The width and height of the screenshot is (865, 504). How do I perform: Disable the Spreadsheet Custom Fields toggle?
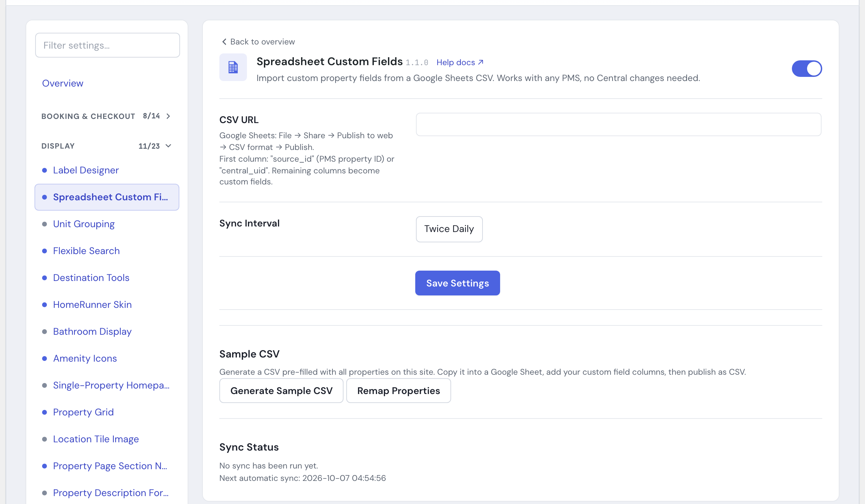click(807, 69)
